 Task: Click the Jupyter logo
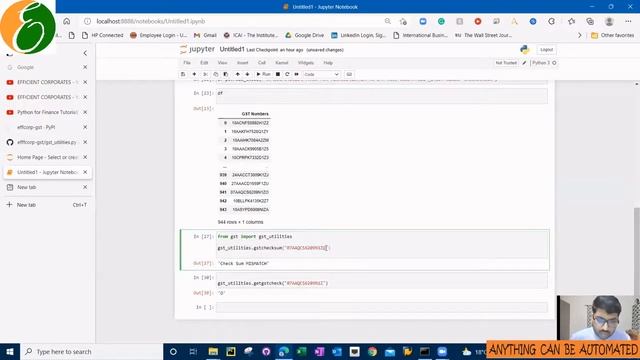197,49
